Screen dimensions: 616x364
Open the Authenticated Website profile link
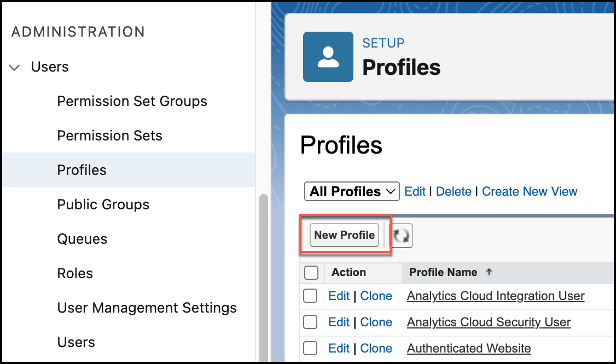click(469, 349)
